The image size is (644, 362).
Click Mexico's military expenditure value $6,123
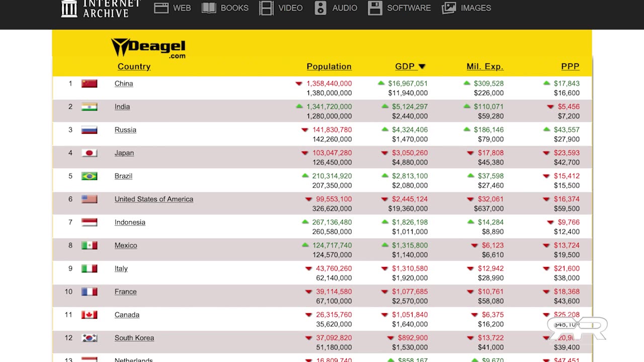493,245
